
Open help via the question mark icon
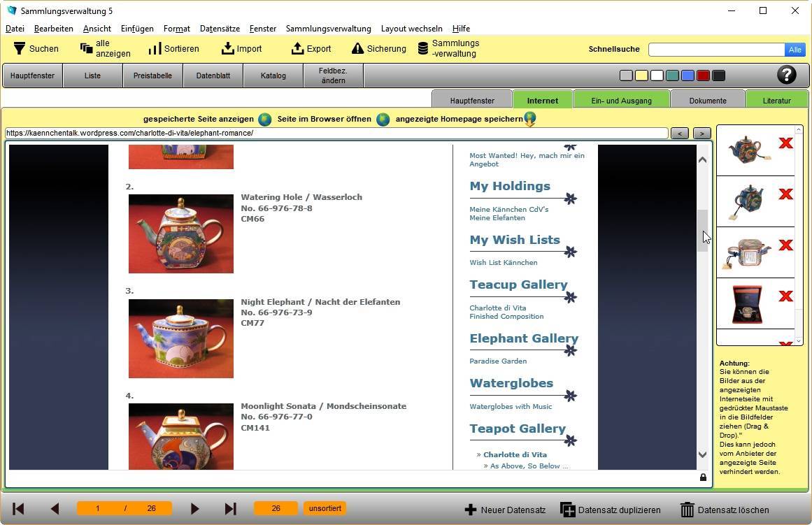tap(786, 75)
